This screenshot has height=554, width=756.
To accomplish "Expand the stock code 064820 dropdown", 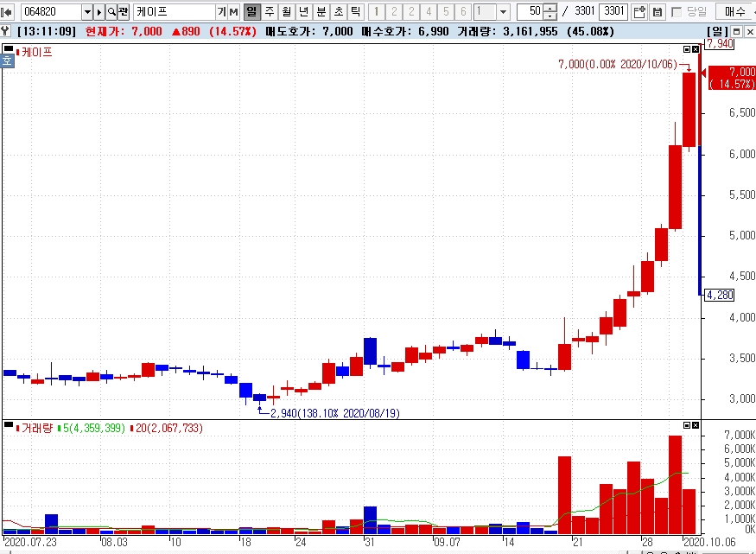I will [87, 11].
